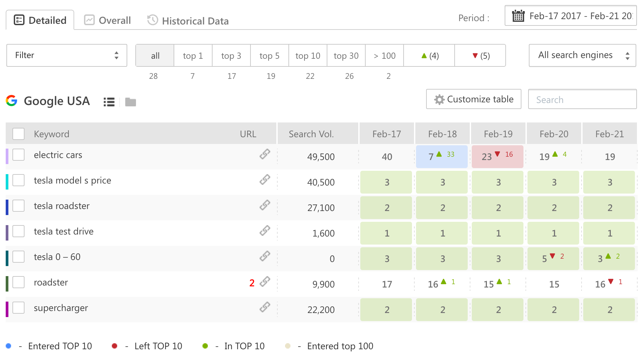The height and width of the screenshot is (363, 644).
Task: Filter by improved positions (4)
Action: pyautogui.click(x=429, y=55)
